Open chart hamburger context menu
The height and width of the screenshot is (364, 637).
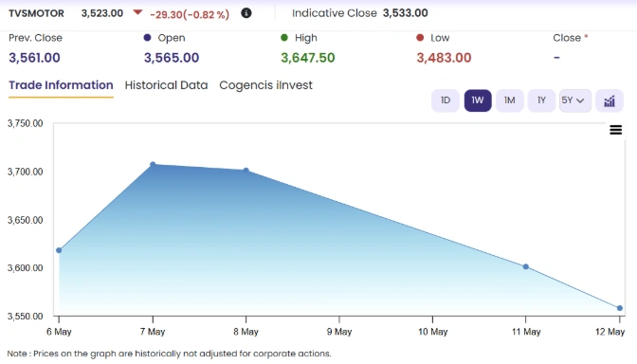(x=615, y=130)
